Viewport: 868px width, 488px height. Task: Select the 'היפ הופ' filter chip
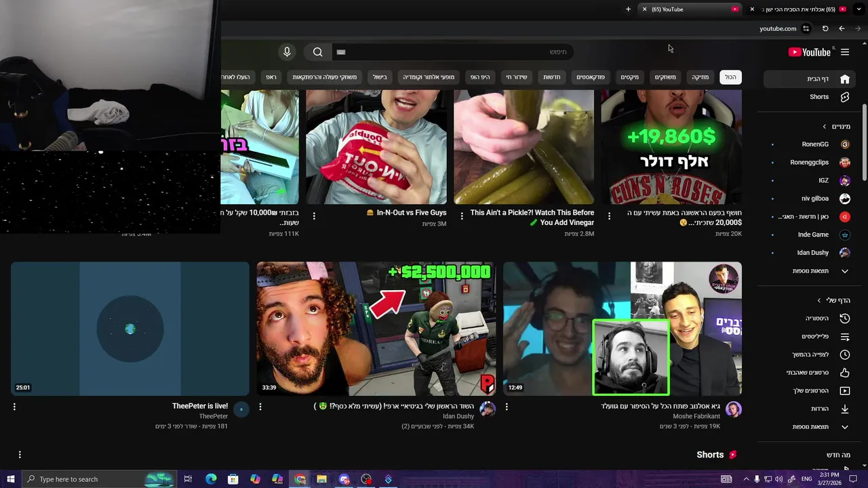[480, 77]
